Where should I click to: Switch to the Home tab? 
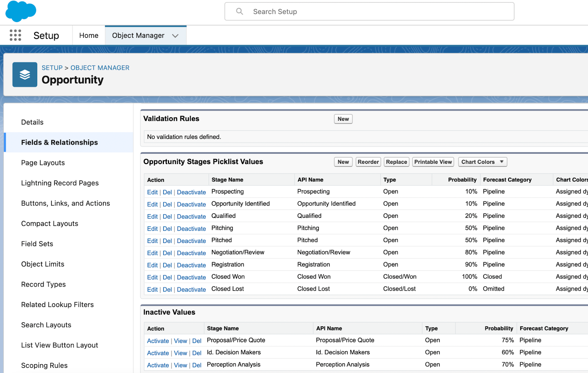[x=88, y=35]
